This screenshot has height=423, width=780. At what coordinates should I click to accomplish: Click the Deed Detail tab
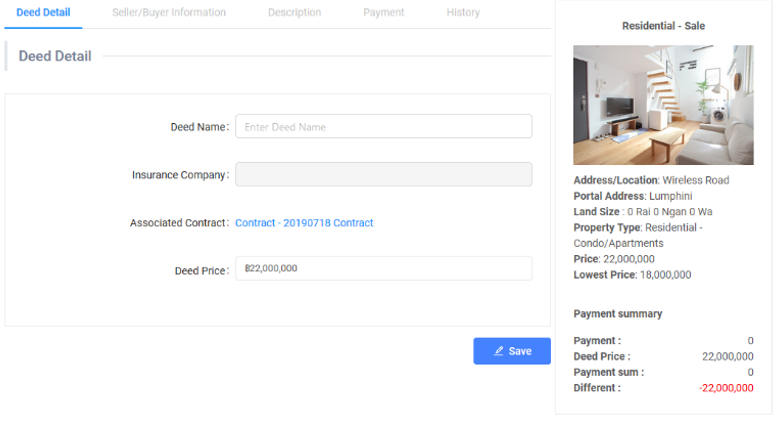click(43, 13)
